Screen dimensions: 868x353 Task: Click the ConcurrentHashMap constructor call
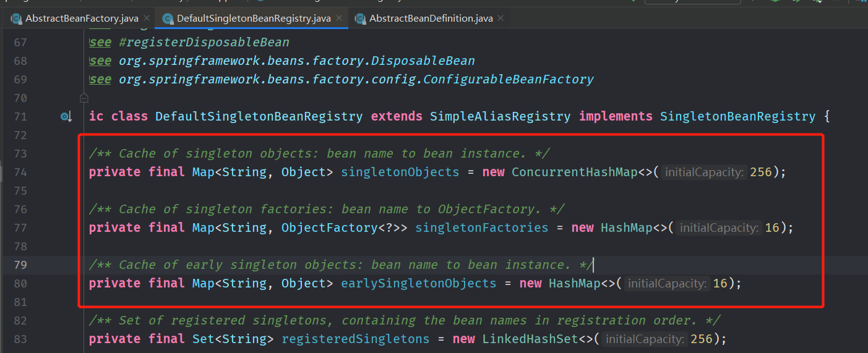575,172
